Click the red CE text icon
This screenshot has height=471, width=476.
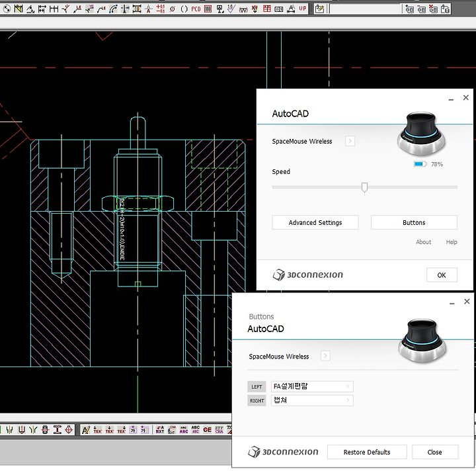pyautogui.click(x=208, y=430)
